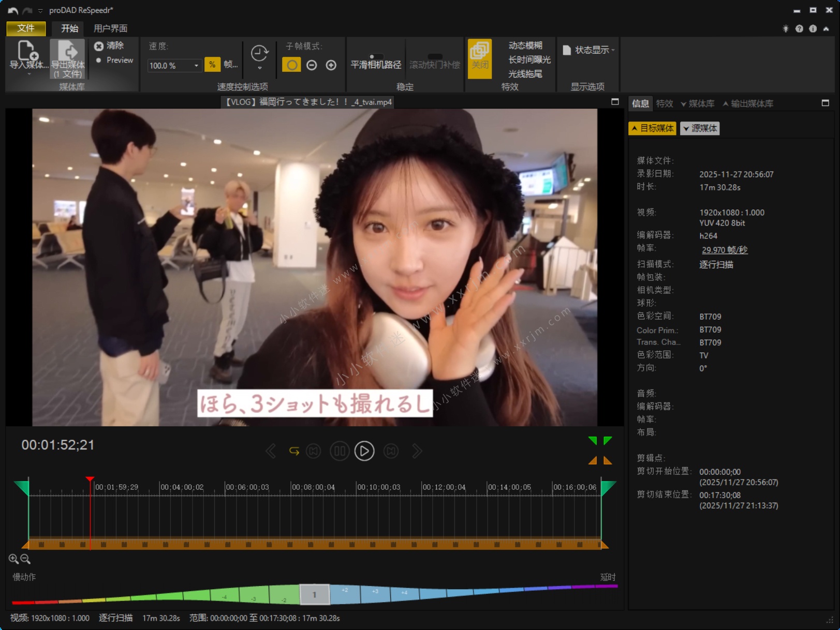Zoom in on the timeline with the magnifier plus
The width and height of the screenshot is (840, 630).
coord(13,559)
